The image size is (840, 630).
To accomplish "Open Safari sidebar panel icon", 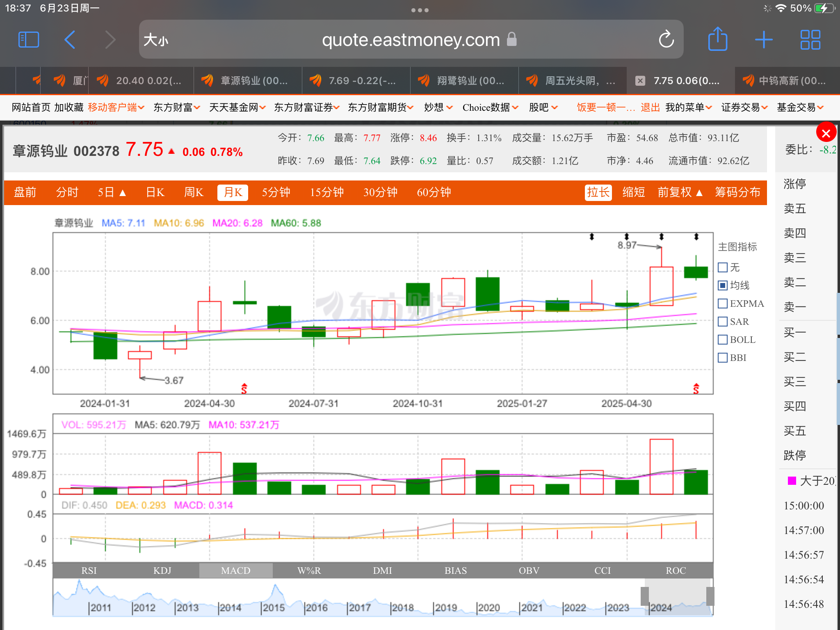I will 29,40.
